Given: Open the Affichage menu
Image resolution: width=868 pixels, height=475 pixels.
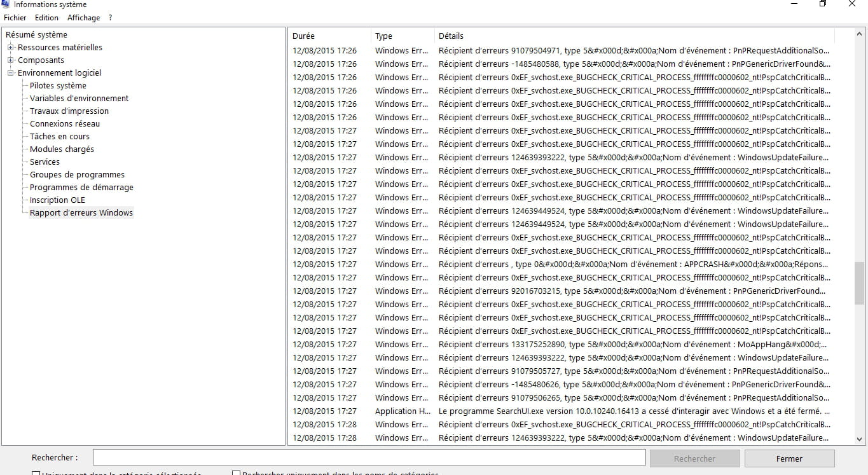Looking at the screenshot, I should click(x=84, y=18).
